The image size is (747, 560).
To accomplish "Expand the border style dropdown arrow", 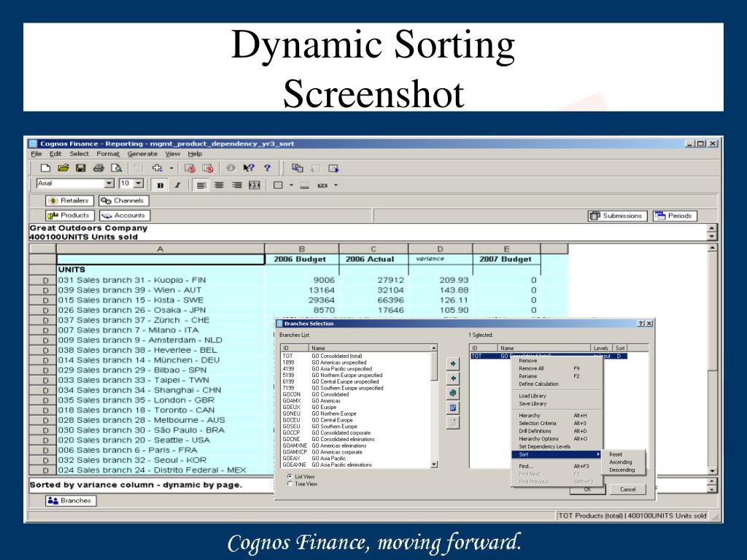I will click(290, 185).
